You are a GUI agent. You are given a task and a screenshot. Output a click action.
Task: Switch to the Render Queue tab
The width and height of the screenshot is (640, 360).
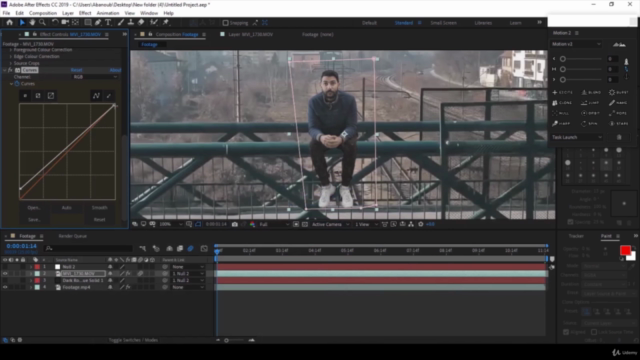73,236
